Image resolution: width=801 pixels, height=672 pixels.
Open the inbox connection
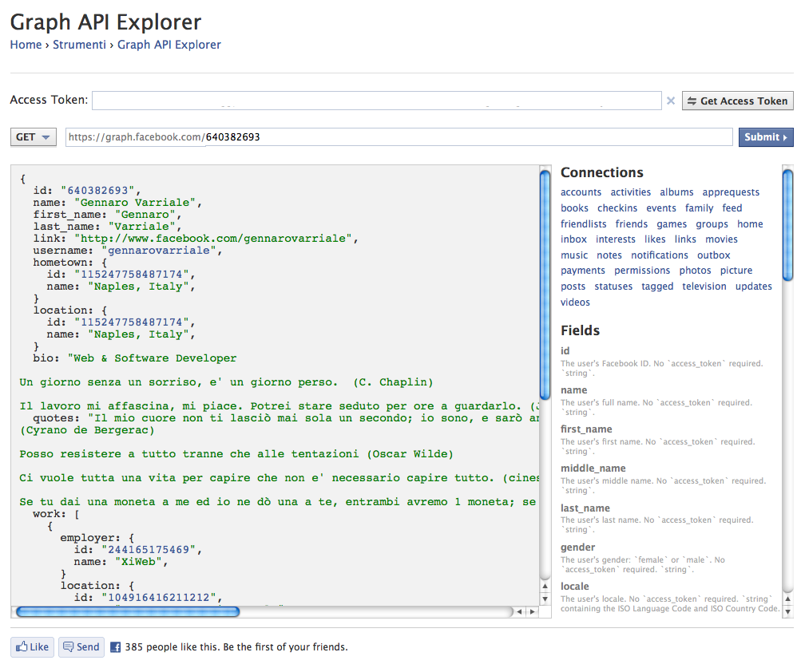(573, 239)
